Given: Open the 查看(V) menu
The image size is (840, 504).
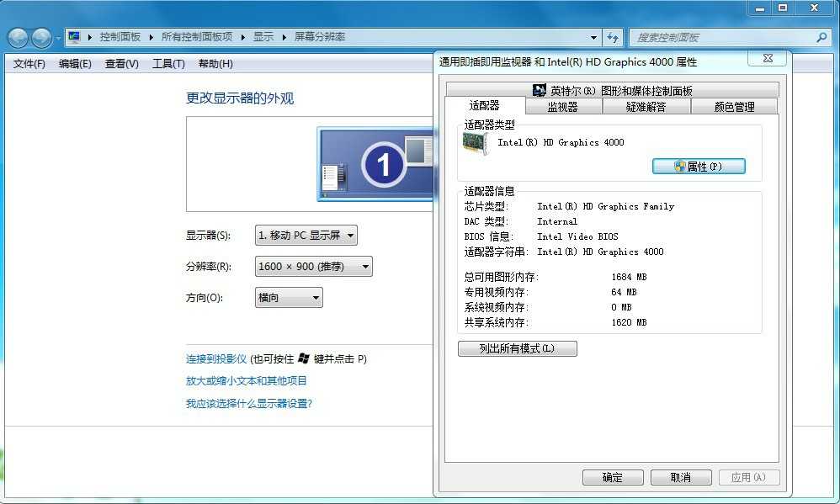Looking at the screenshot, I should tap(121, 64).
